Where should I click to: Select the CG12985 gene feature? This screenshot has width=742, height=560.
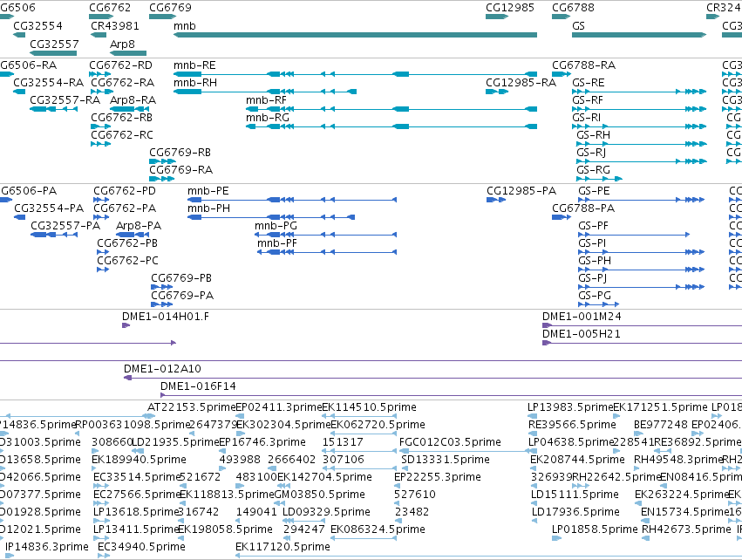[x=496, y=17]
